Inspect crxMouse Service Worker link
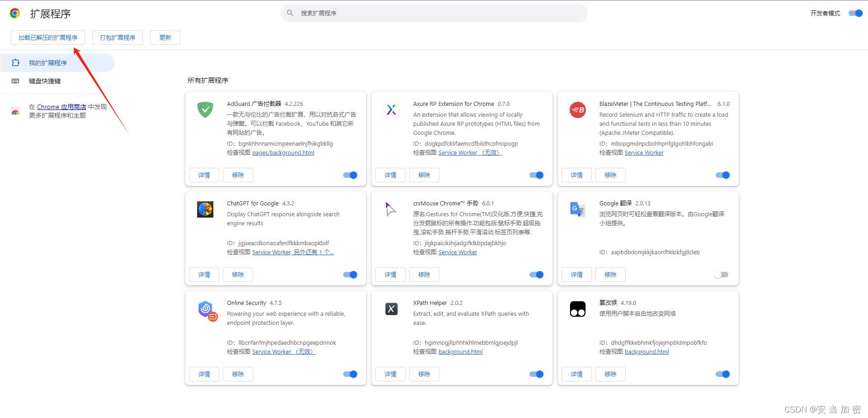The height and width of the screenshot is (418, 868). pyautogui.click(x=458, y=252)
